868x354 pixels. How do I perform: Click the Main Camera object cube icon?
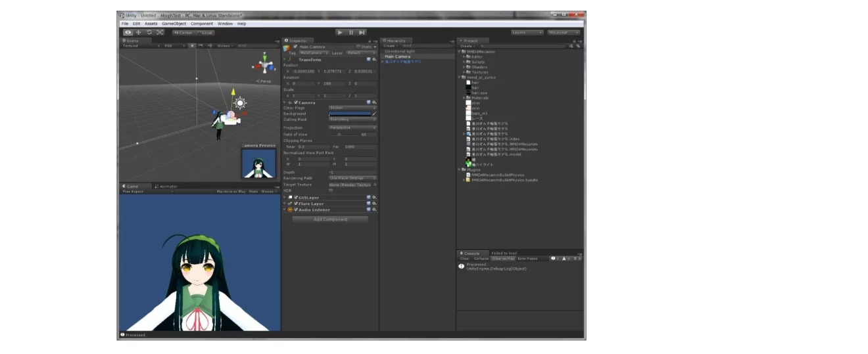pyautogui.click(x=287, y=48)
